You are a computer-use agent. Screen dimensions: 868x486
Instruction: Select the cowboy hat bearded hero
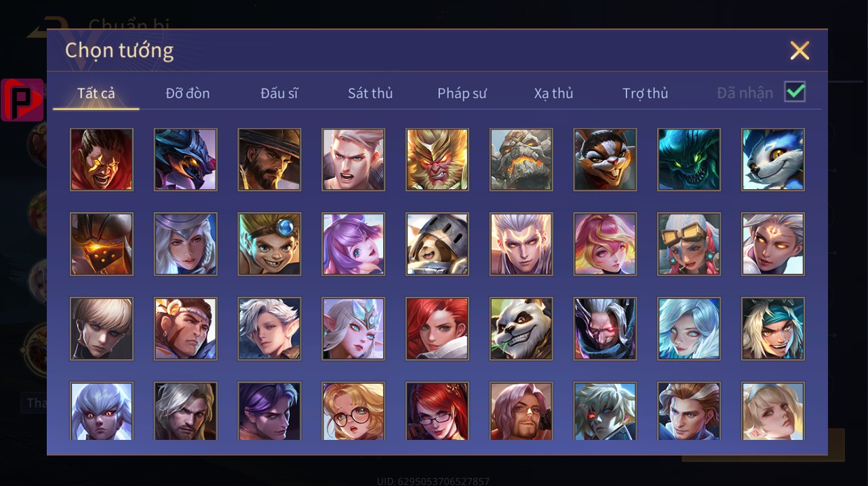(269, 159)
